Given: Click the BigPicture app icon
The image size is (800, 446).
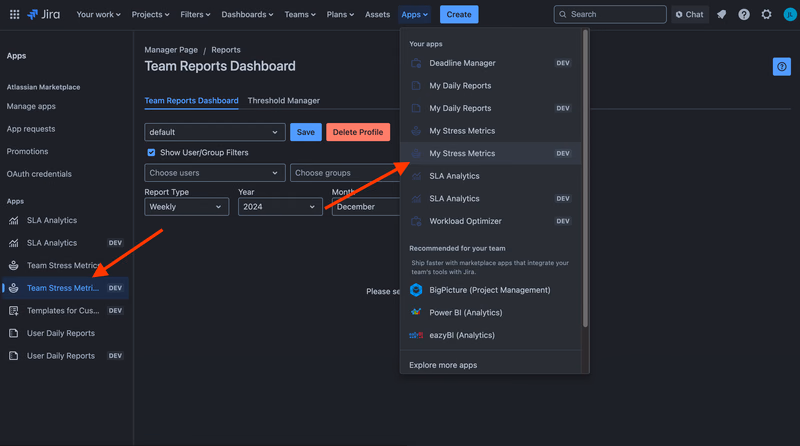Looking at the screenshot, I should click(x=416, y=290).
